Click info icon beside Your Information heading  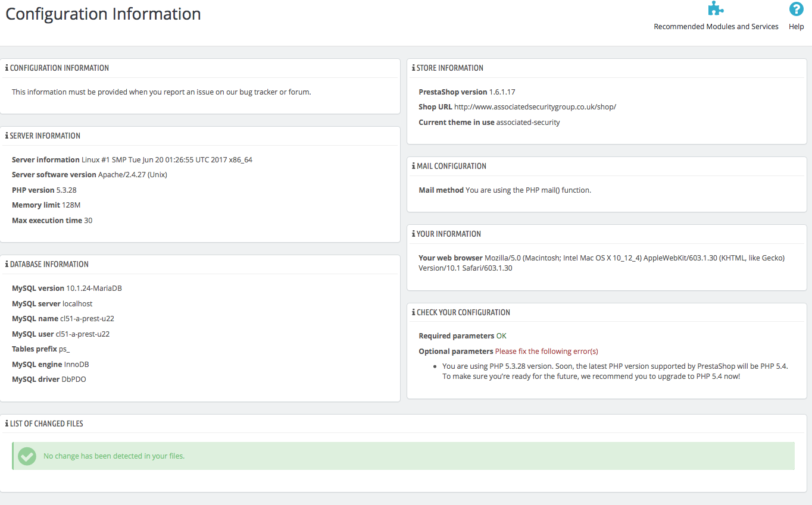click(x=414, y=234)
